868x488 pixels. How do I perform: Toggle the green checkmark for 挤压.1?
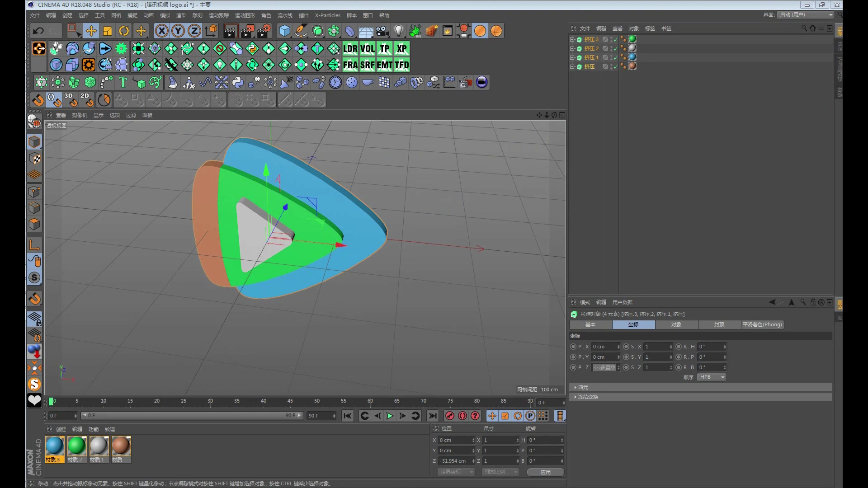pos(615,57)
